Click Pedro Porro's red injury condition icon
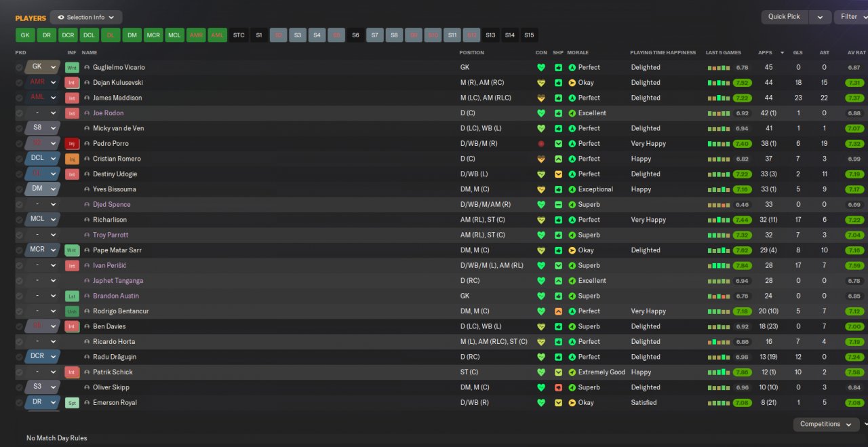868x447 pixels. coord(540,144)
